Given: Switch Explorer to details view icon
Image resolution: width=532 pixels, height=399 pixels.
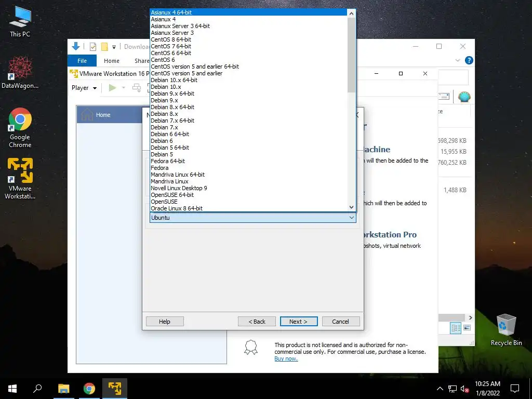Looking at the screenshot, I should pyautogui.click(x=456, y=328).
